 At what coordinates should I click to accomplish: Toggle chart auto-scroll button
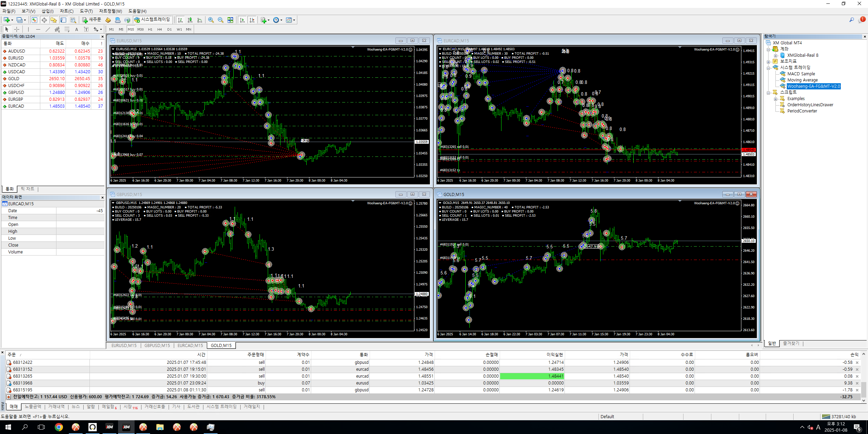click(242, 20)
